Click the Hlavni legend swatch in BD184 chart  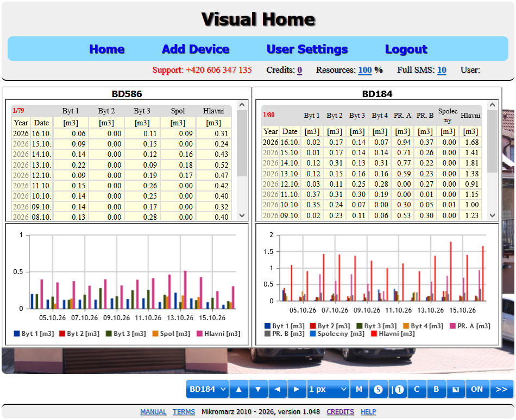[x=374, y=334]
